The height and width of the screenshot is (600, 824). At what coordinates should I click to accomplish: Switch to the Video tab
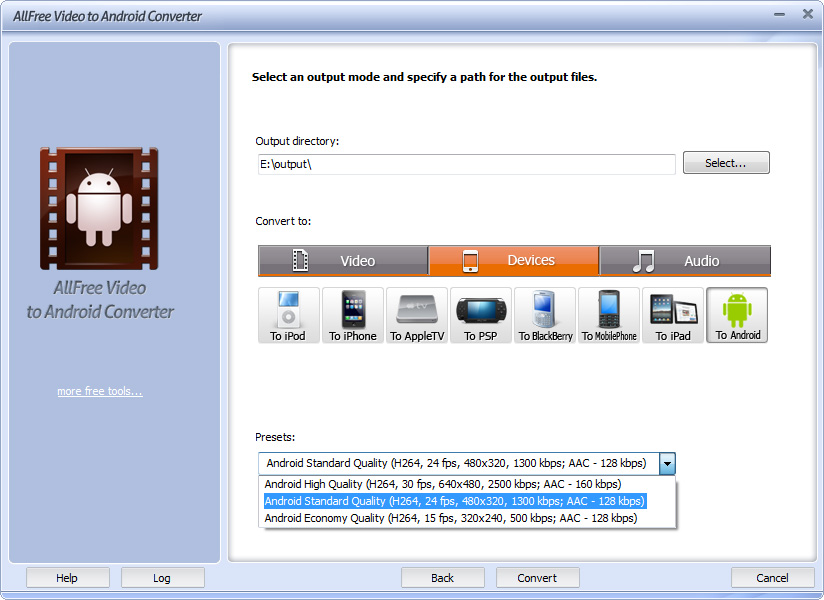343,261
